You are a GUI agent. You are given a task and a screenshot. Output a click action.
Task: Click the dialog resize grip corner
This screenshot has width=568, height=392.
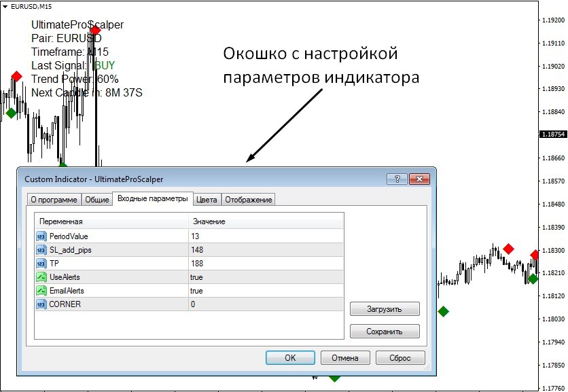click(x=427, y=367)
